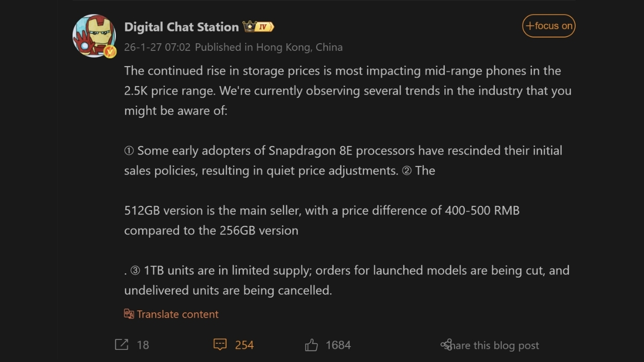
Task: Click the repost arrow icon
Action: pos(122,345)
